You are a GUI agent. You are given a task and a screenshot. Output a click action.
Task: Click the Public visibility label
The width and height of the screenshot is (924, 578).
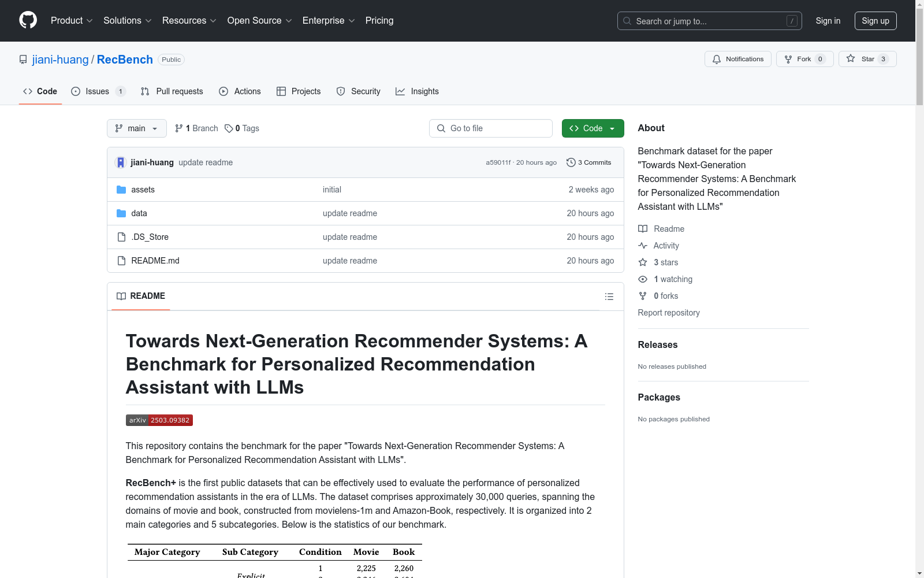coord(172,60)
